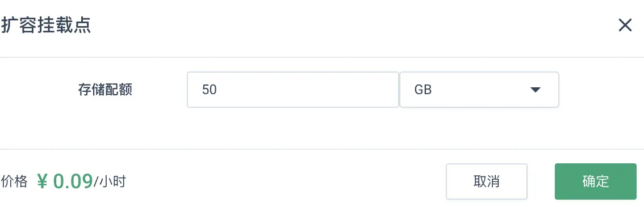Click the GB text in unit selector
This screenshot has width=644, height=207.
point(423,90)
